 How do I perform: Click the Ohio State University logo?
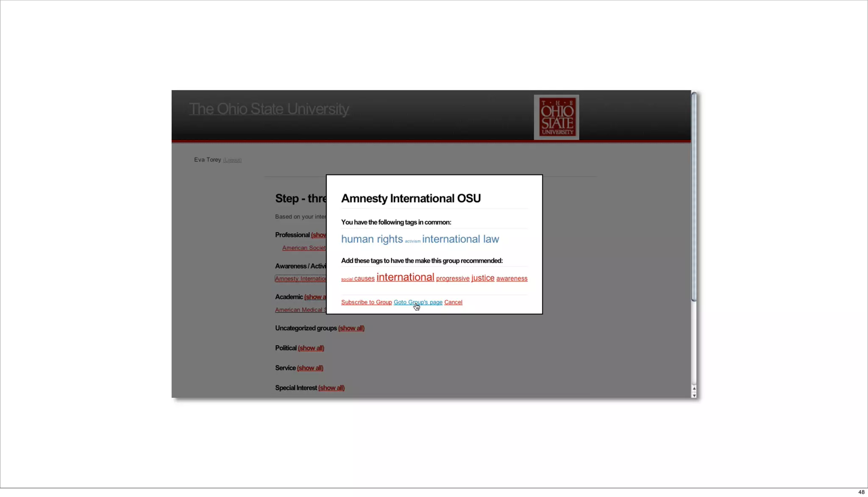coord(556,117)
